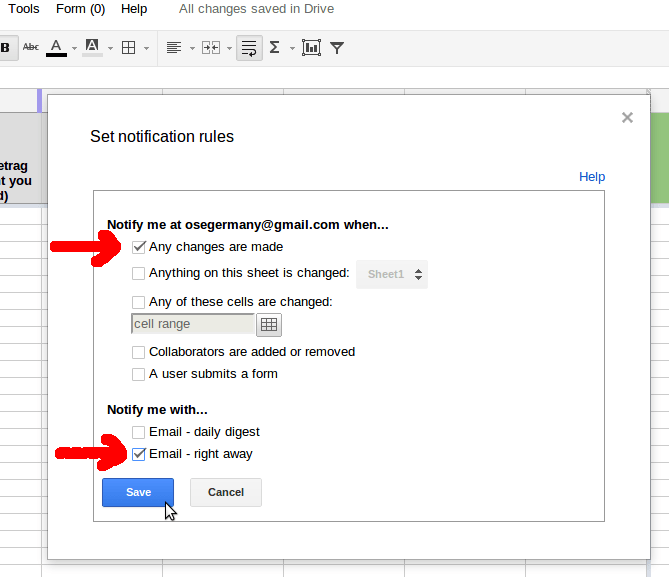669x577 pixels.
Task: Expand functions dropdown arrow
Action: (292, 48)
